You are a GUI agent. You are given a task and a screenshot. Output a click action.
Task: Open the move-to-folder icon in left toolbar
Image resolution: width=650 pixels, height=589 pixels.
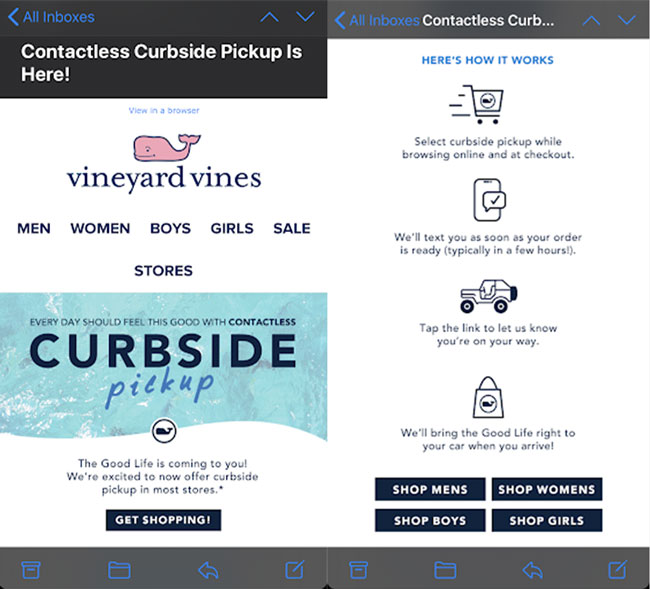119,569
